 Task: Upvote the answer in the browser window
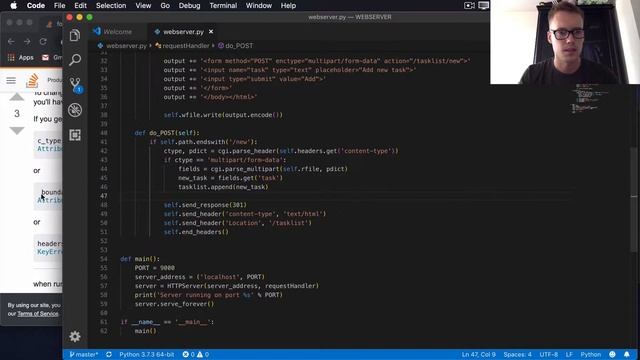(x=17, y=97)
